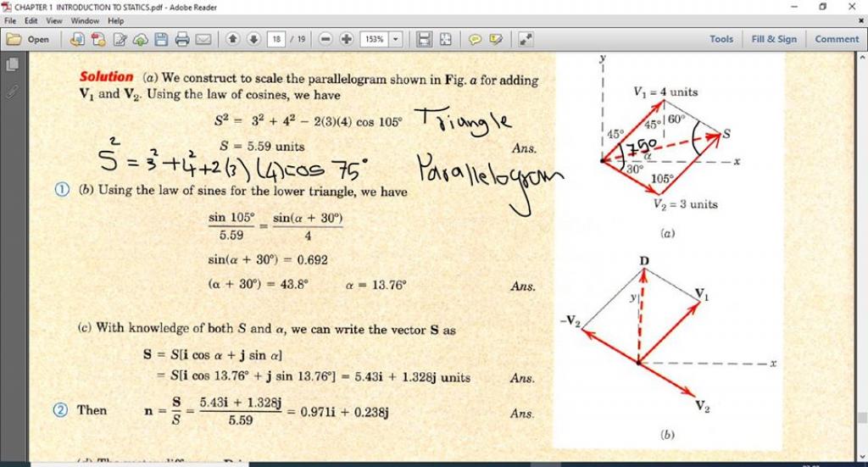Add a sticky note comment

coord(476,39)
